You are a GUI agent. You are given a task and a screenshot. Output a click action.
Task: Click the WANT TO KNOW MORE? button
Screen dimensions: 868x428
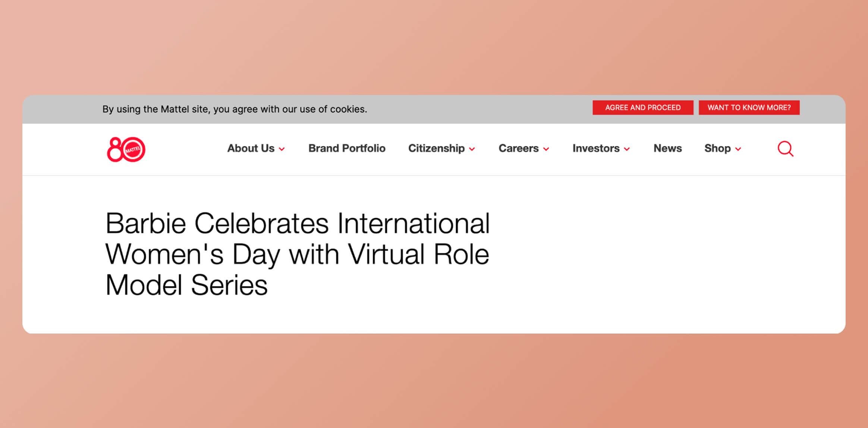[749, 107]
